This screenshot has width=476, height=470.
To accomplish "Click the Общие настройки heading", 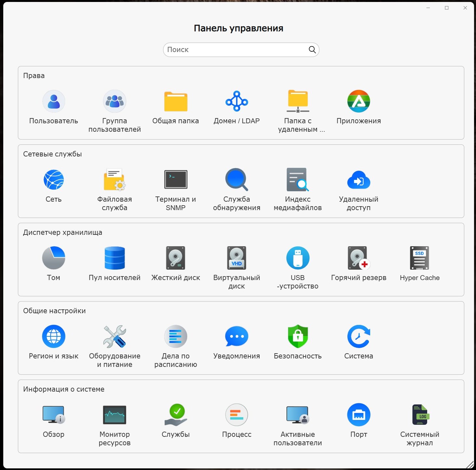I will [54, 311].
